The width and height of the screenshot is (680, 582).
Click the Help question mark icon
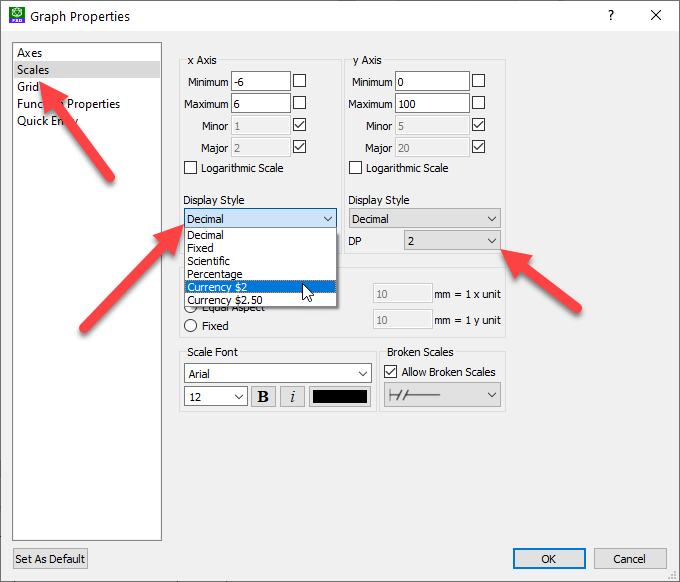point(610,16)
